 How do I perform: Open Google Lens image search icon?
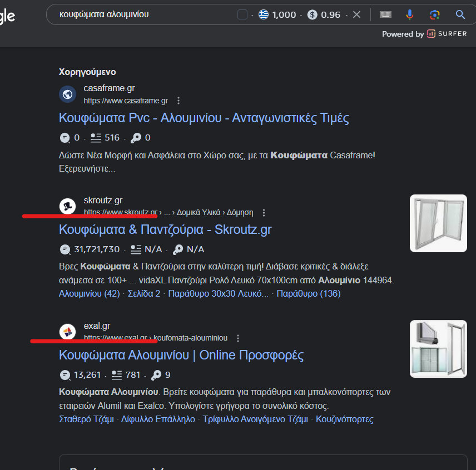(x=435, y=14)
